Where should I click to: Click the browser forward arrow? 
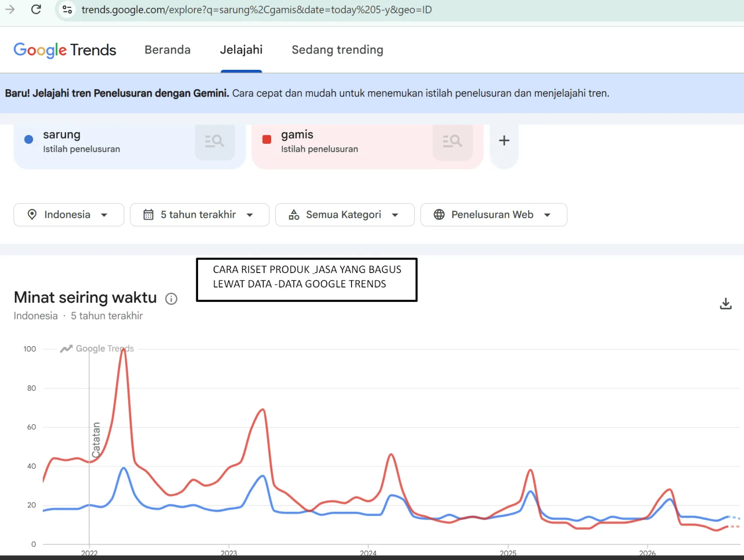coord(10,9)
